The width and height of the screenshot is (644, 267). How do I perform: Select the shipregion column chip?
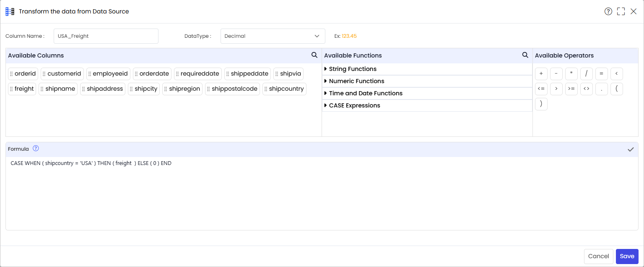(x=182, y=89)
